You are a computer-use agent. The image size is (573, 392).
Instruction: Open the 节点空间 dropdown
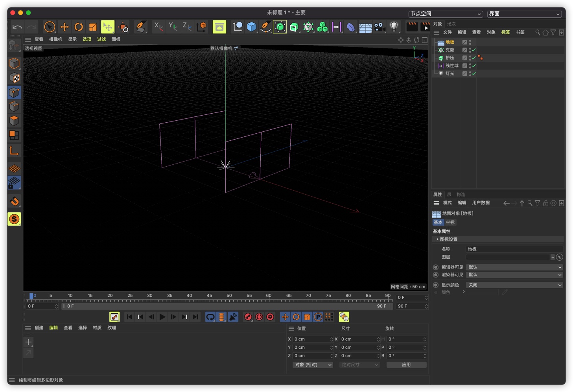click(x=446, y=14)
